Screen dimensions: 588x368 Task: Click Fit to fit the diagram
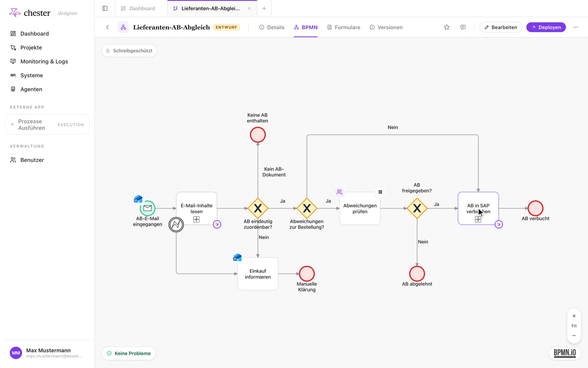574,326
